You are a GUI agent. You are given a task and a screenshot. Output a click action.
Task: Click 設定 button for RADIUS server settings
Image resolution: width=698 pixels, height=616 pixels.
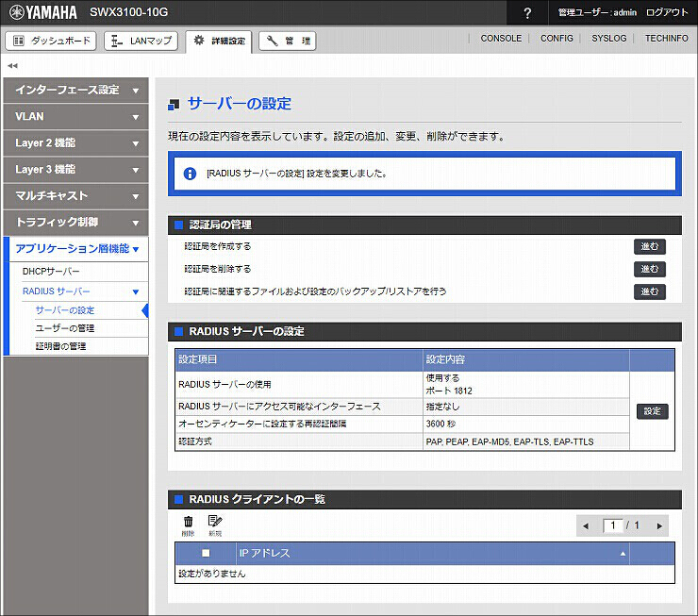[652, 411]
